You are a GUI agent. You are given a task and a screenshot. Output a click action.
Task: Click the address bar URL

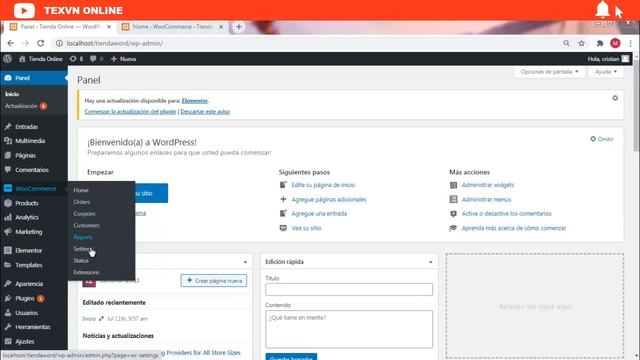[115, 43]
